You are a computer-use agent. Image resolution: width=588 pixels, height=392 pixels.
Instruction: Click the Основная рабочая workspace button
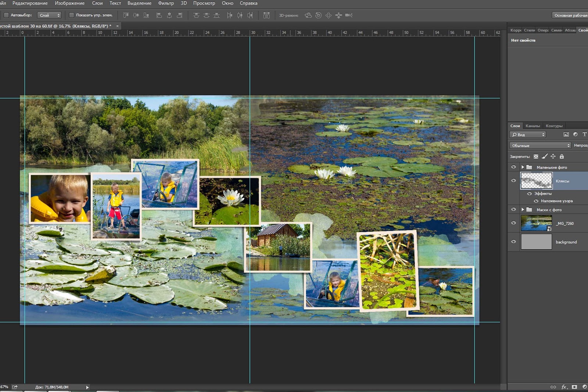[x=570, y=15]
